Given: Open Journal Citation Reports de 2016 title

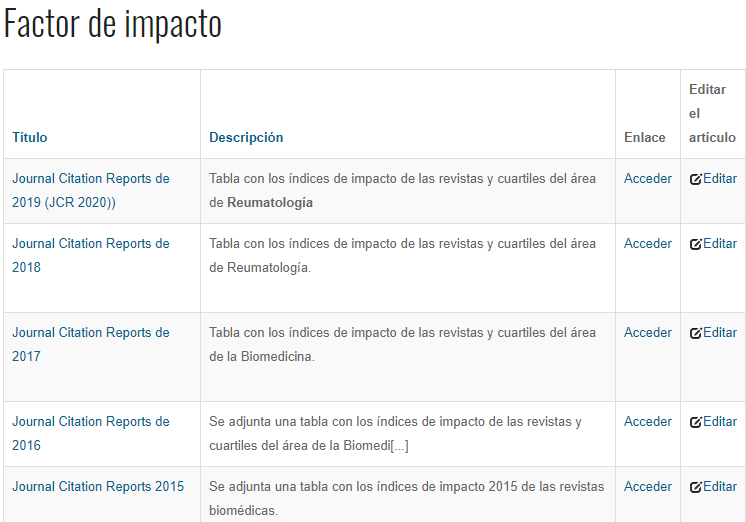Looking at the screenshot, I should coord(91,433).
